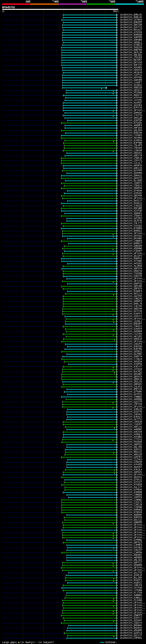
Task: Open hit UniRef100_P68209
Action: point(131,48)
